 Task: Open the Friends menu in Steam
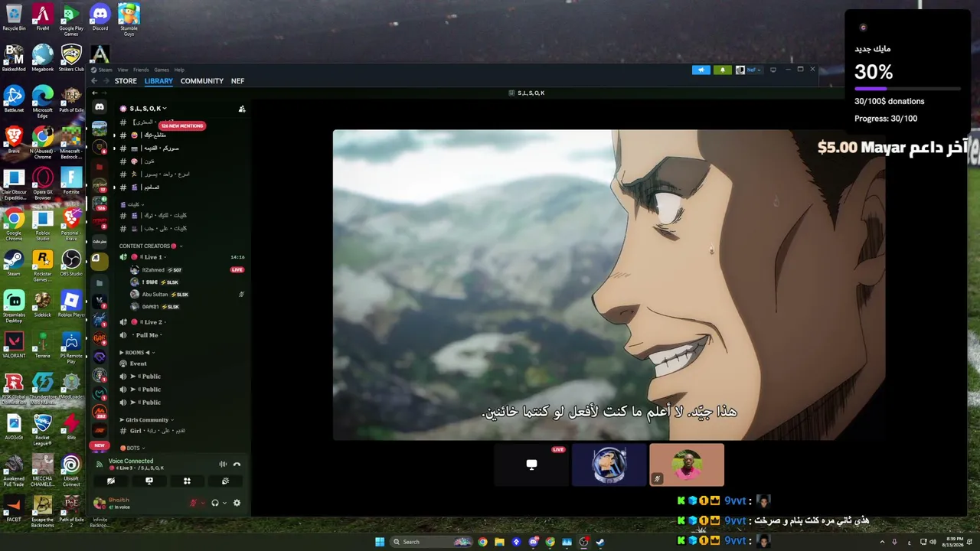[141, 70]
